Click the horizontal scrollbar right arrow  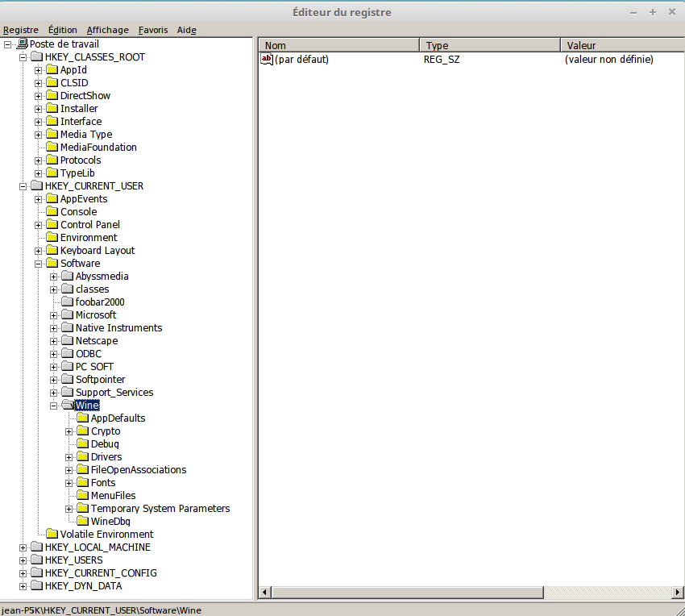tap(678, 593)
